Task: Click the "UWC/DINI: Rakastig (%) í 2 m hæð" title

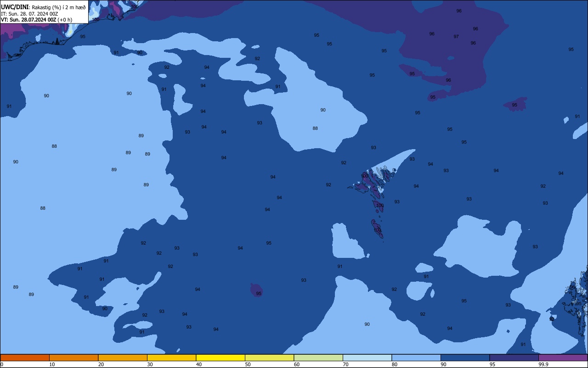Action: 43,7
